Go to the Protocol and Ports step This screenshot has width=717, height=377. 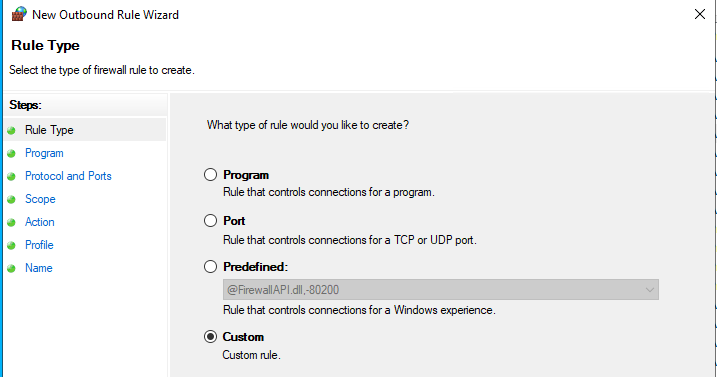pyautogui.click(x=68, y=176)
